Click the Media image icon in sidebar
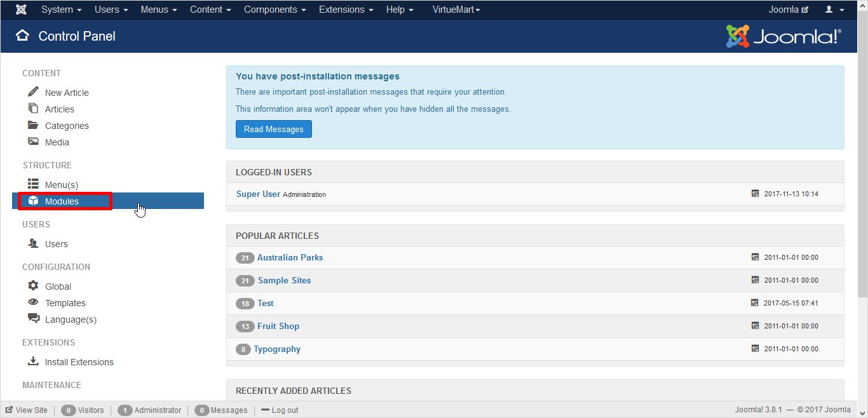This screenshot has width=868, height=418. [33, 142]
